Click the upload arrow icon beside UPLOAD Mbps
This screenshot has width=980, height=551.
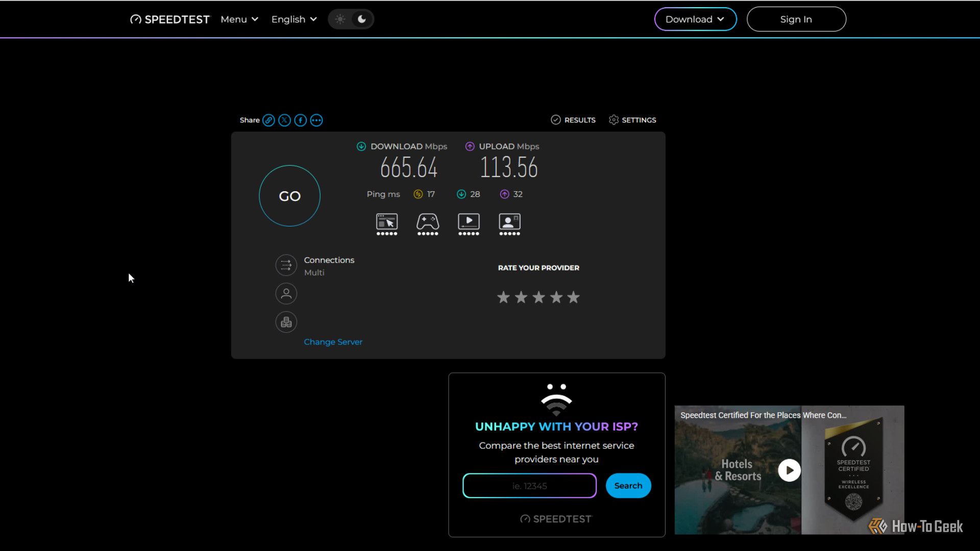(x=470, y=146)
